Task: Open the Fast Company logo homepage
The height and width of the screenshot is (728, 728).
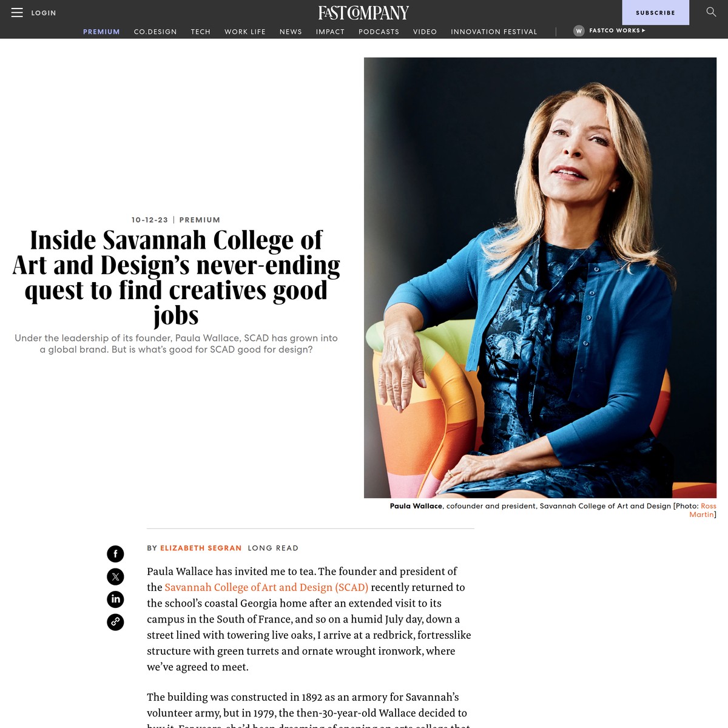Action: tap(364, 13)
